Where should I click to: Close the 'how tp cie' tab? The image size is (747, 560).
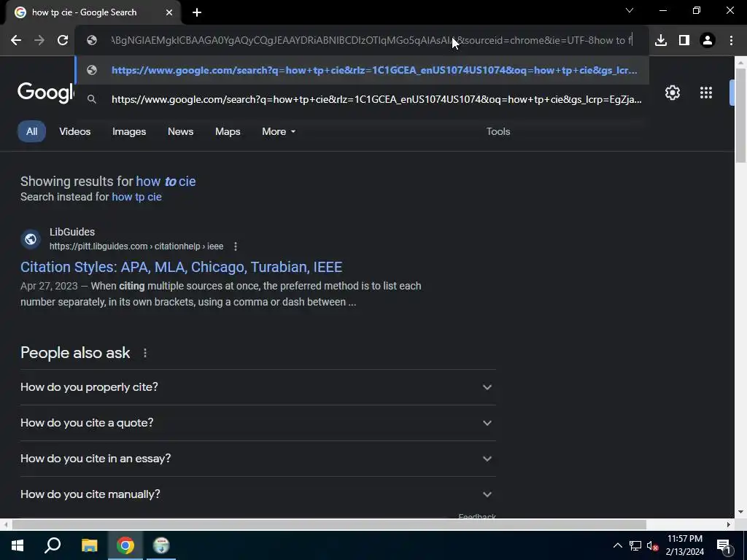(169, 12)
